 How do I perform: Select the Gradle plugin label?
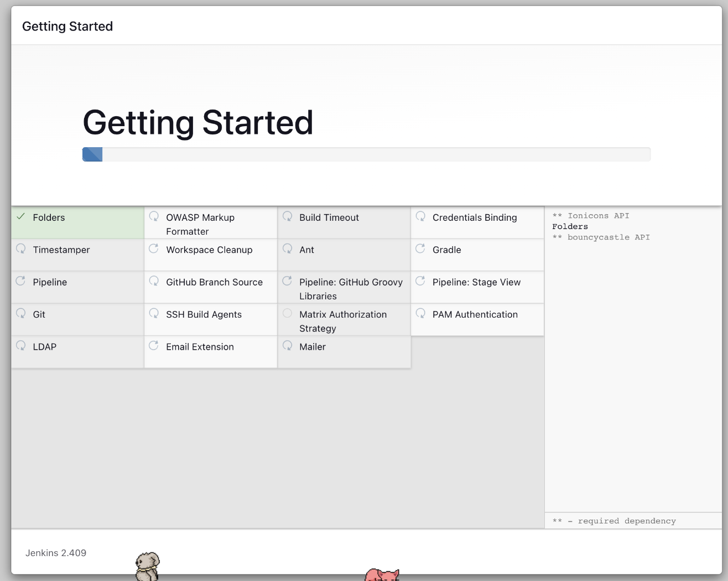pyautogui.click(x=447, y=250)
